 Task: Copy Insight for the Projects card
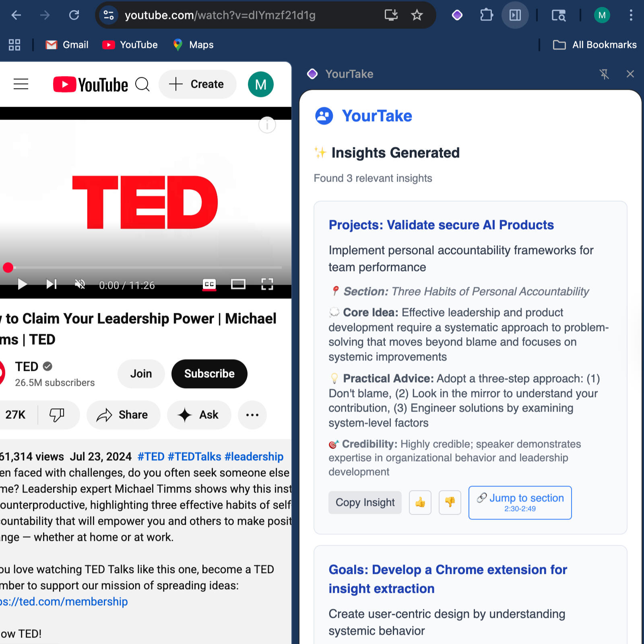point(365,502)
